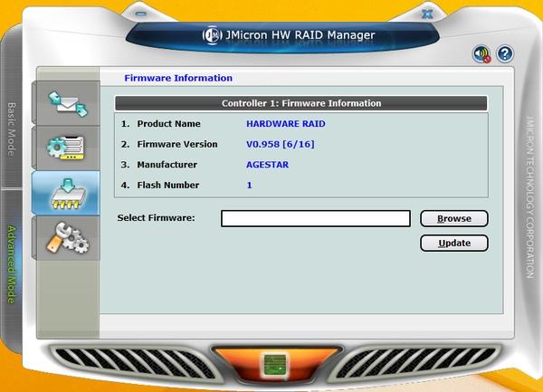The image size is (543, 392).
Task: Minimize the RAID Manager window
Action: [140, 14]
